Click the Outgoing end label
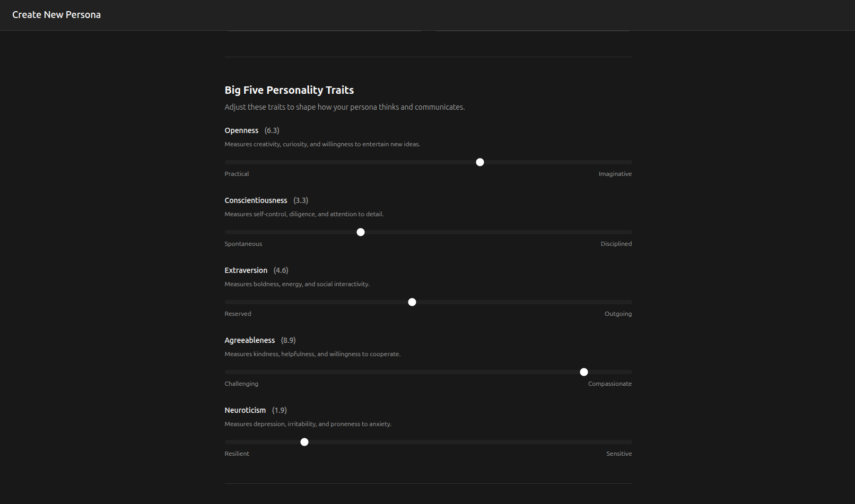 [618, 313]
